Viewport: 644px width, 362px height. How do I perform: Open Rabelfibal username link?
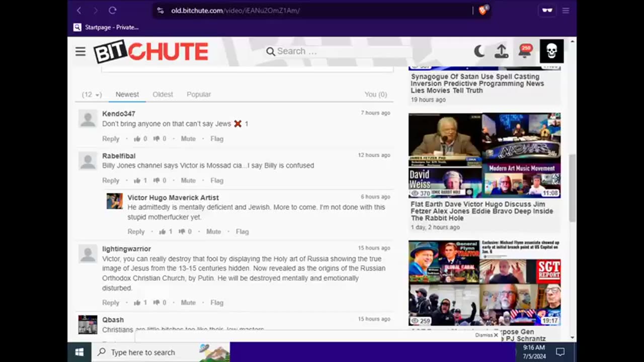pos(119,156)
